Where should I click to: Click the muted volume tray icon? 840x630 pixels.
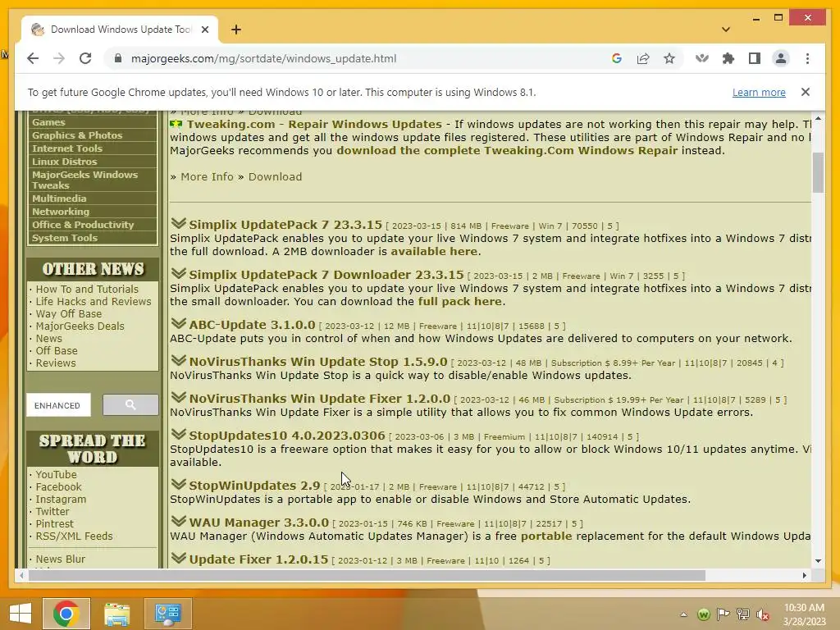(763, 614)
